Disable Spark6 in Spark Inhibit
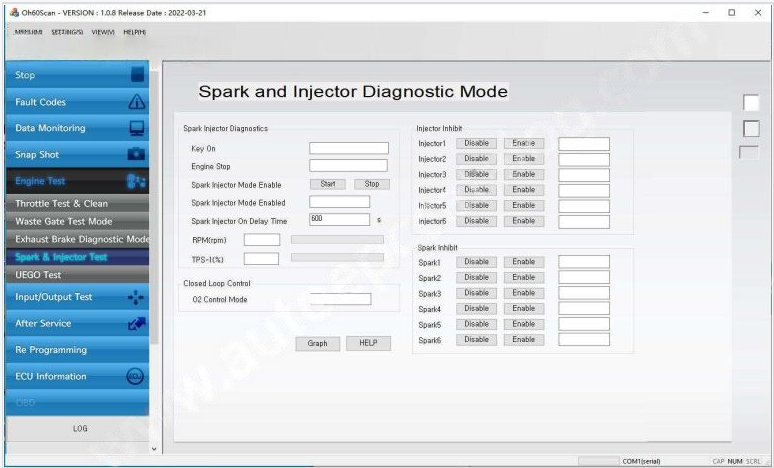 tap(476, 340)
